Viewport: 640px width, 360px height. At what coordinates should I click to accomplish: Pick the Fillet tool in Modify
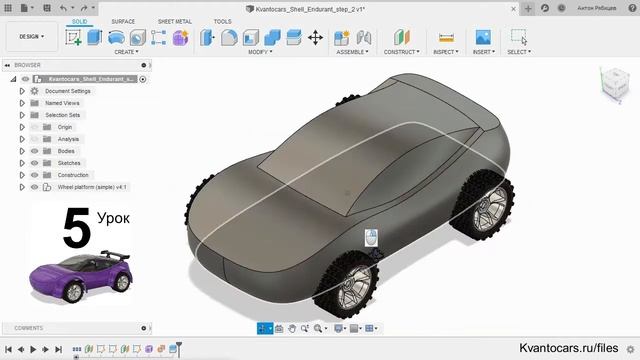click(229, 37)
